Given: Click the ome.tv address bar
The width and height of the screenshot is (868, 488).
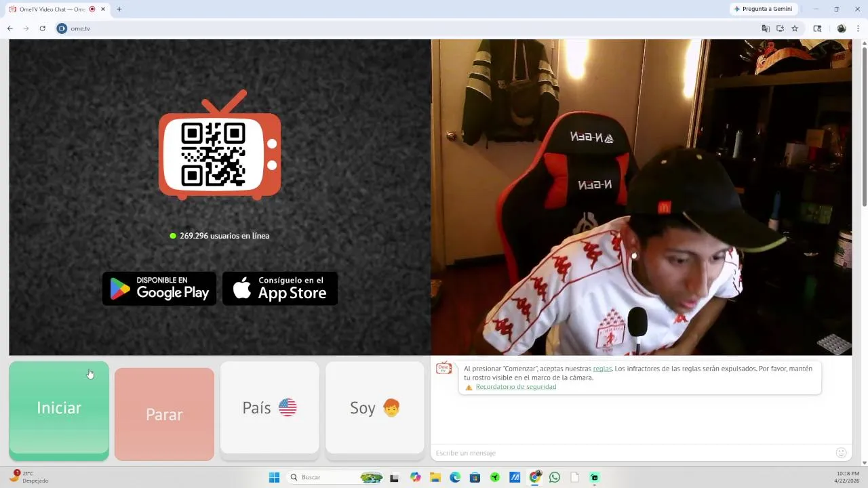Looking at the screenshot, I should pos(407,28).
